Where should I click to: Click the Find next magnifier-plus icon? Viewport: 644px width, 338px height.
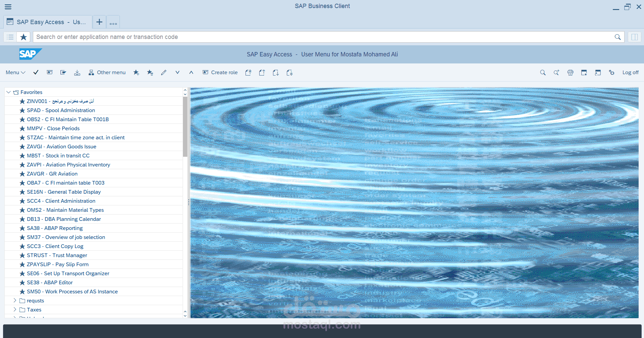[x=557, y=73]
